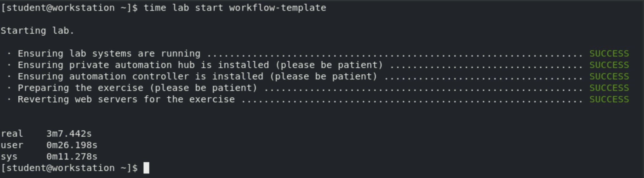
Task: Click the SUCCESS status for preparing the exercise
Action: 609,88
